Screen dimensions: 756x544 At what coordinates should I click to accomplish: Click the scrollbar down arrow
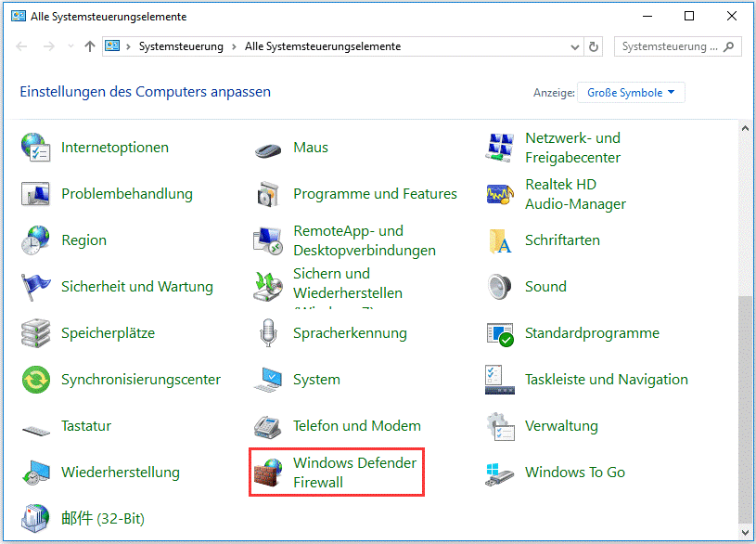tap(745, 533)
